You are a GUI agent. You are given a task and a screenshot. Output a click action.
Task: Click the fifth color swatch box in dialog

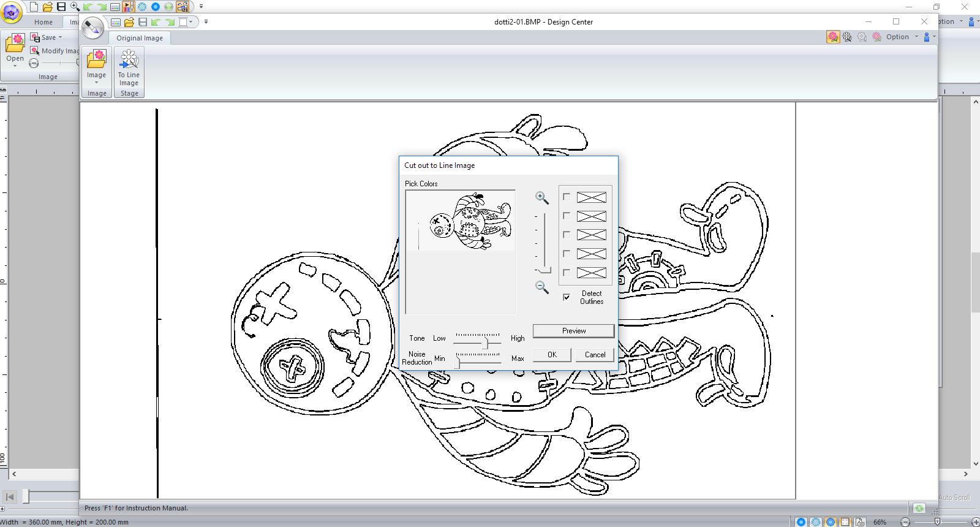click(x=592, y=273)
